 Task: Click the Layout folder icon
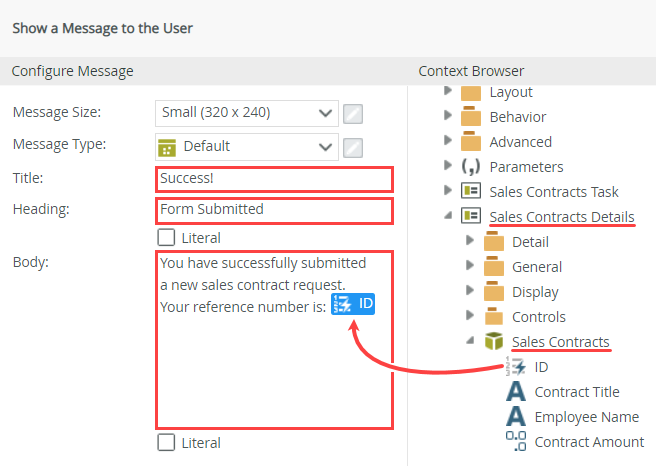point(471,93)
